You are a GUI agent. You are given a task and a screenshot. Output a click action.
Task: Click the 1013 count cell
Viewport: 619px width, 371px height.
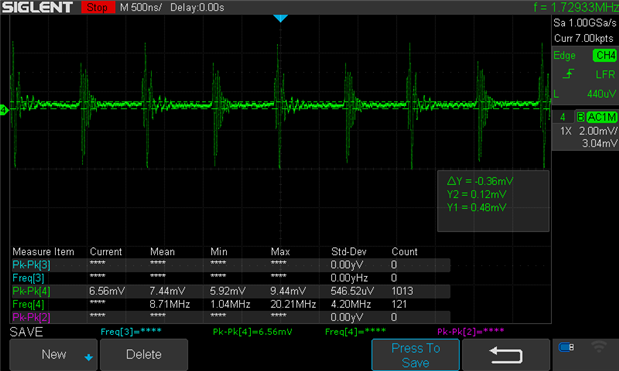tap(402, 291)
